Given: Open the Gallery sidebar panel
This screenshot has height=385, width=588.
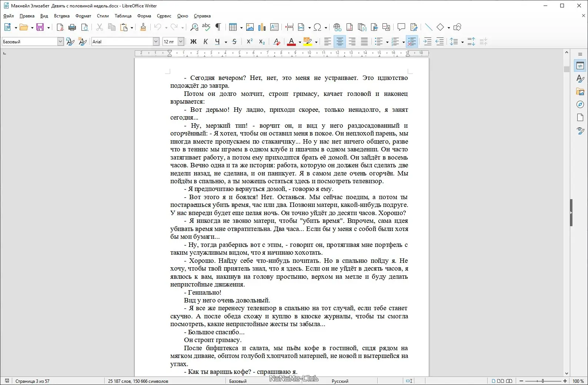Looking at the screenshot, I should tap(580, 92).
